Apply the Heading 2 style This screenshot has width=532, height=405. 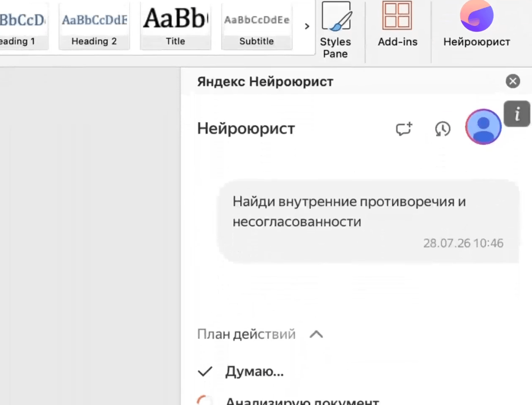point(94,26)
